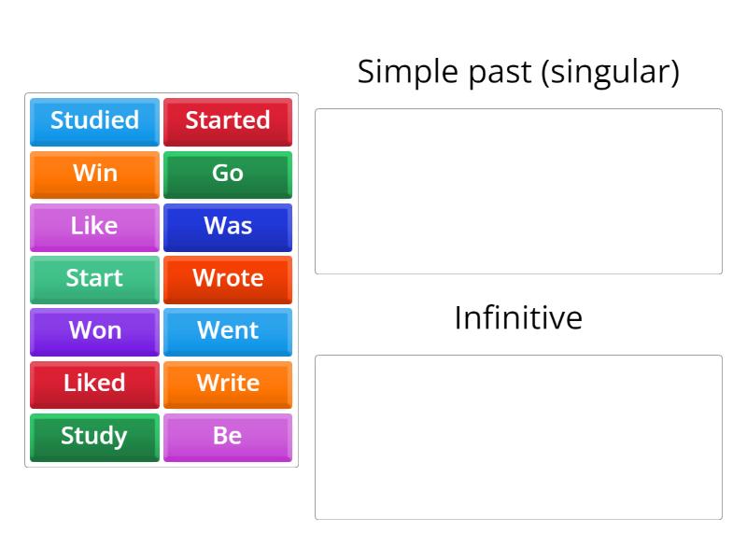
Task: Select the word tile 'Start'
Action: click(93, 278)
